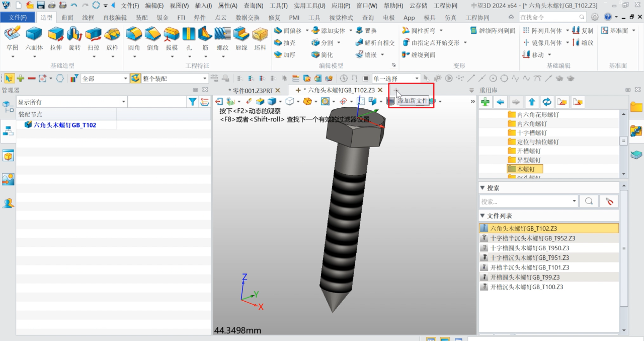Click the search magnifier button in 重用库

click(x=588, y=201)
